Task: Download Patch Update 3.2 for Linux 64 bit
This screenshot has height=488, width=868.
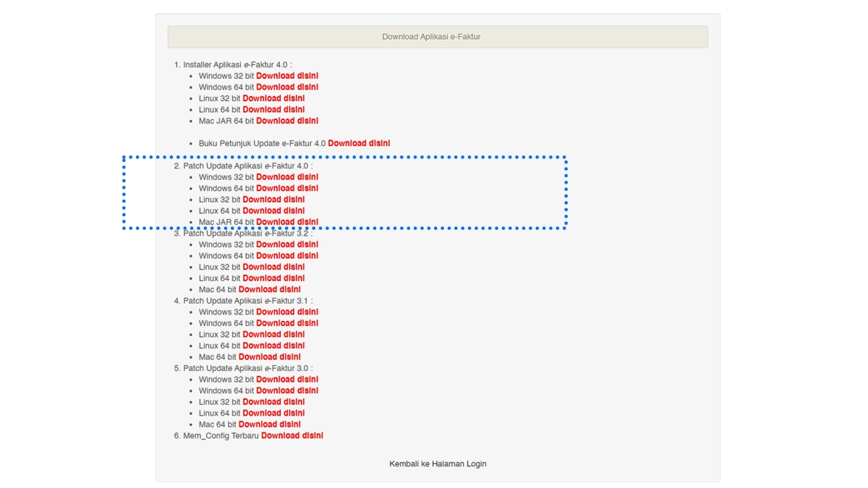Action: coord(273,278)
